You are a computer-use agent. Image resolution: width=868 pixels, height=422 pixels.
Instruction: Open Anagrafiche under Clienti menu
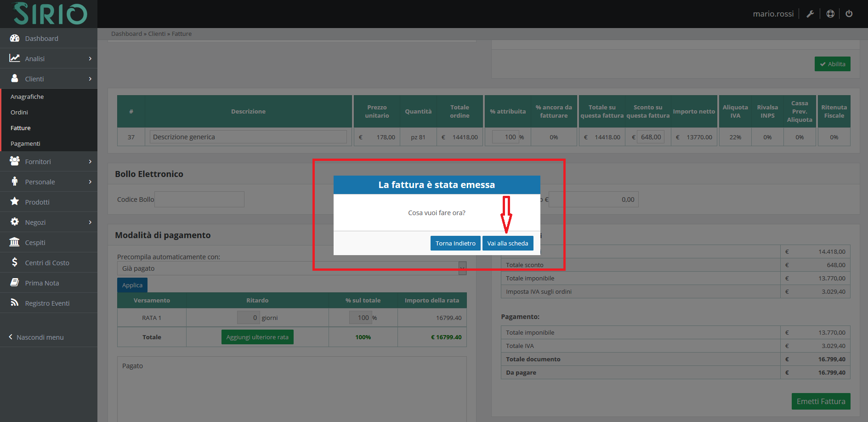click(x=27, y=97)
